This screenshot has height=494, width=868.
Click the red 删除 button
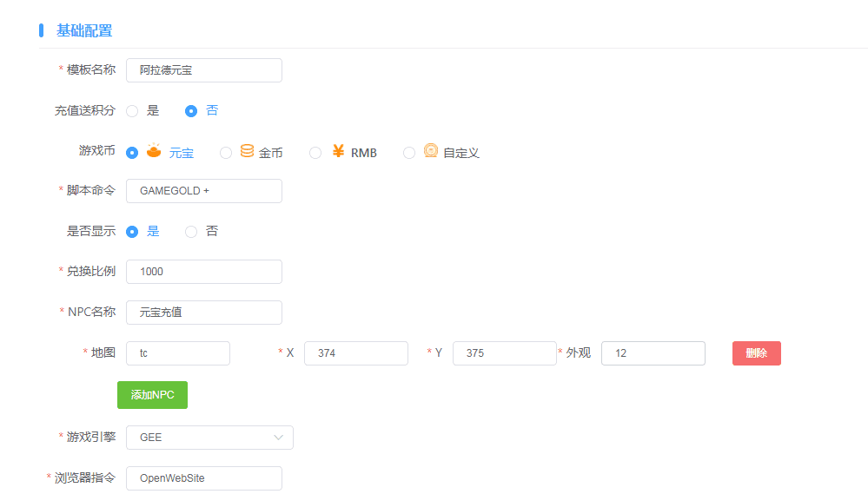(756, 353)
